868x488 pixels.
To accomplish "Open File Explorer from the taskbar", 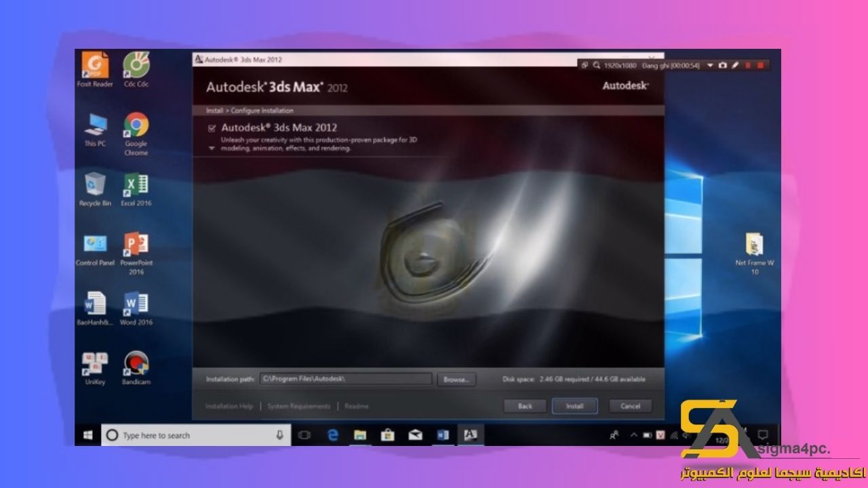I will tap(360, 435).
